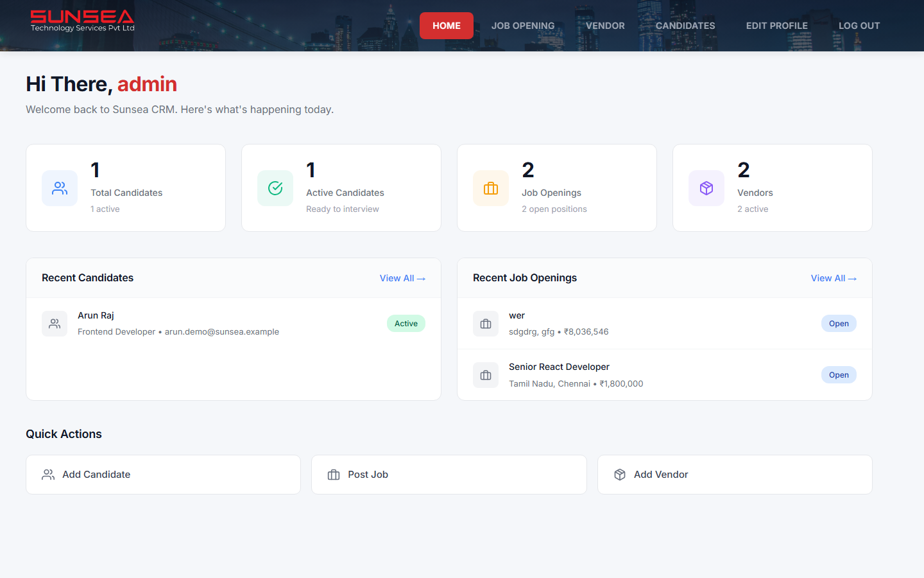Click View All for Recent Job Openings

click(x=834, y=278)
